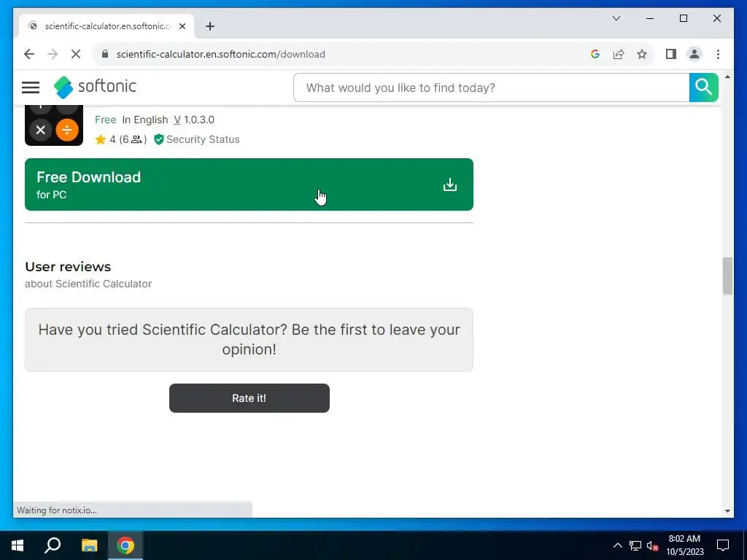Viewport: 747px width, 560px height.
Task: Click the Softonic logo
Action: point(95,87)
